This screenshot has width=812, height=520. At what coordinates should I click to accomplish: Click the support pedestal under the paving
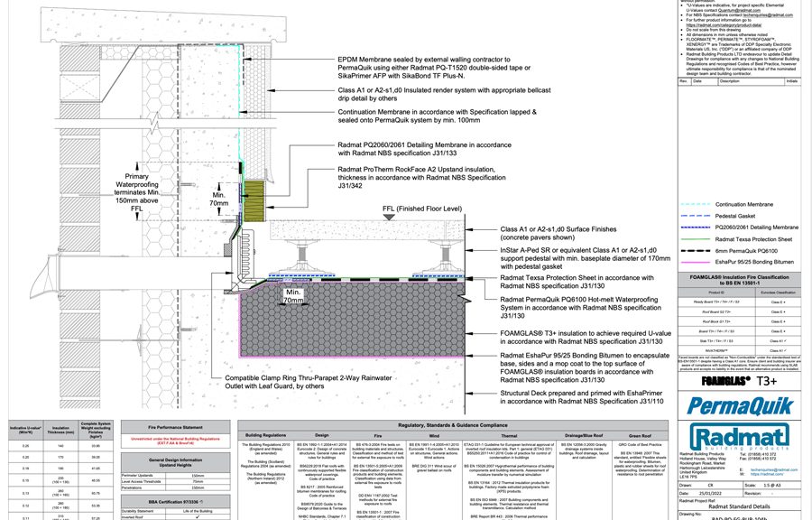coord(300,255)
